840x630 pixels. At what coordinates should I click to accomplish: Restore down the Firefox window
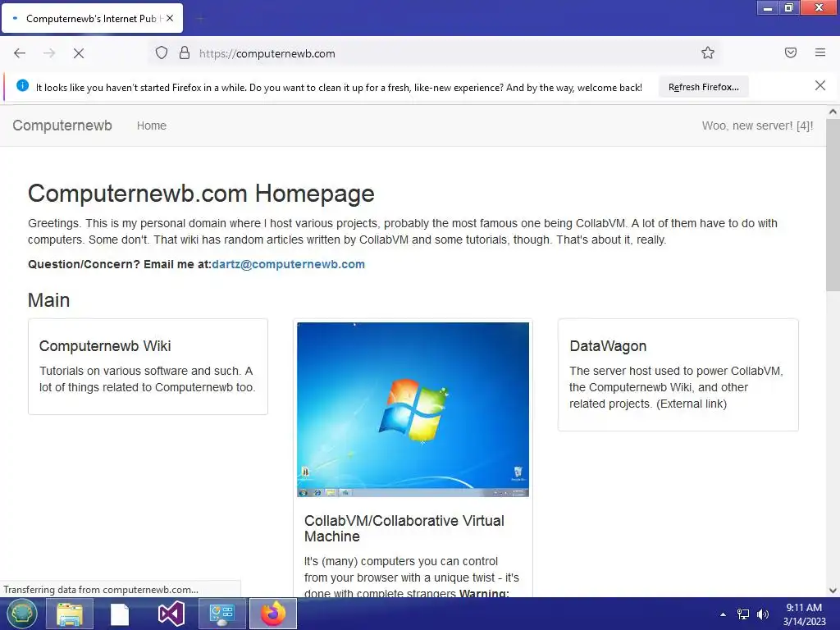[788, 8]
